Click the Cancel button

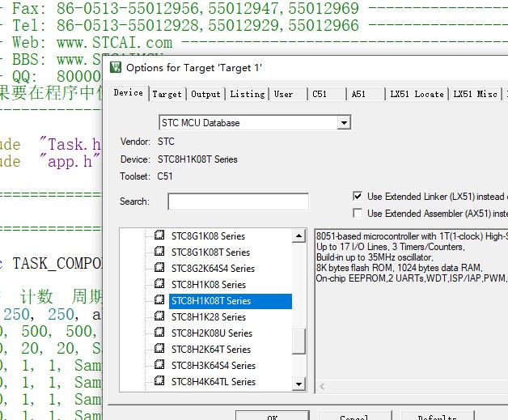pyautogui.click(x=355, y=416)
